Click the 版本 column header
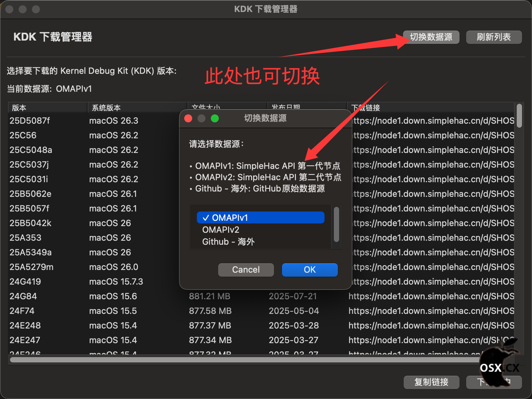The width and height of the screenshot is (532, 399). (x=19, y=107)
